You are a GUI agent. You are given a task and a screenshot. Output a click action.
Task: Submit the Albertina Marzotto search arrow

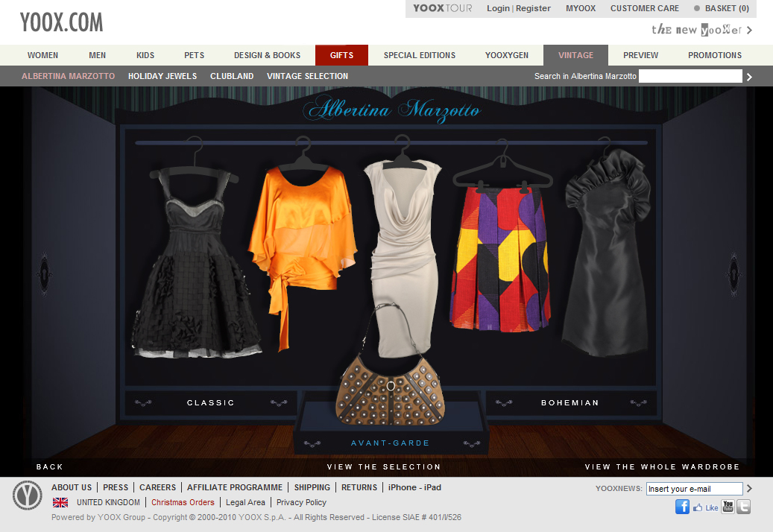pyautogui.click(x=749, y=76)
